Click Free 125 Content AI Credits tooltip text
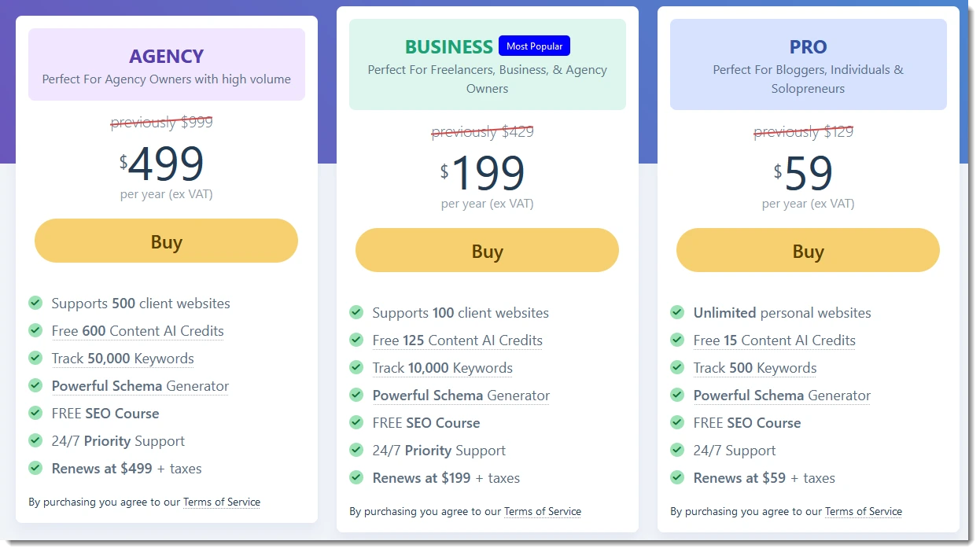 458,340
